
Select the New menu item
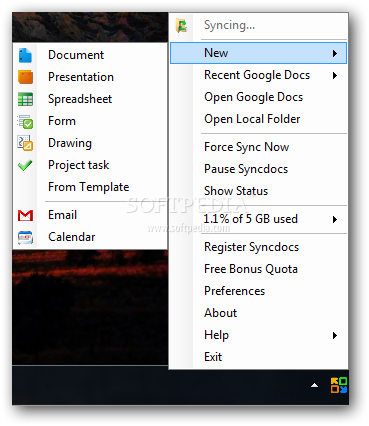coord(258,53)
